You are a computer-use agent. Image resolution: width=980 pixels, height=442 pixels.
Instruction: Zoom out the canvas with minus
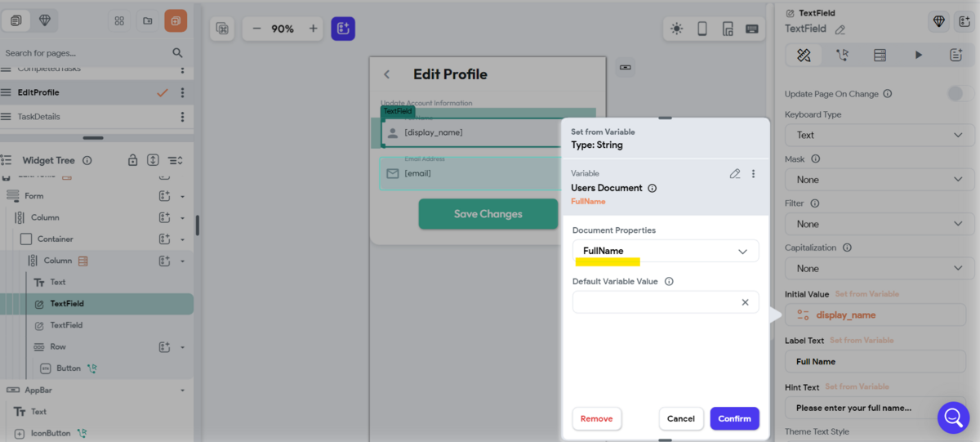coord(256,29)
